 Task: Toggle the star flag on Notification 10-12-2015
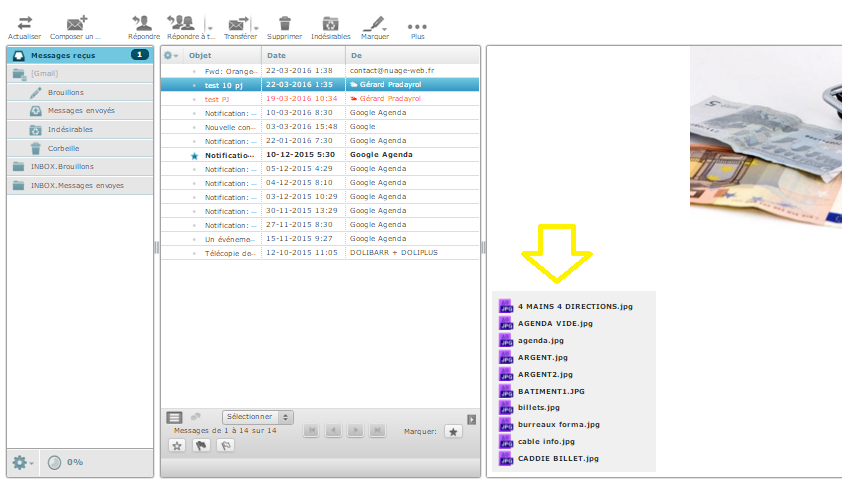tap(194, 156)
